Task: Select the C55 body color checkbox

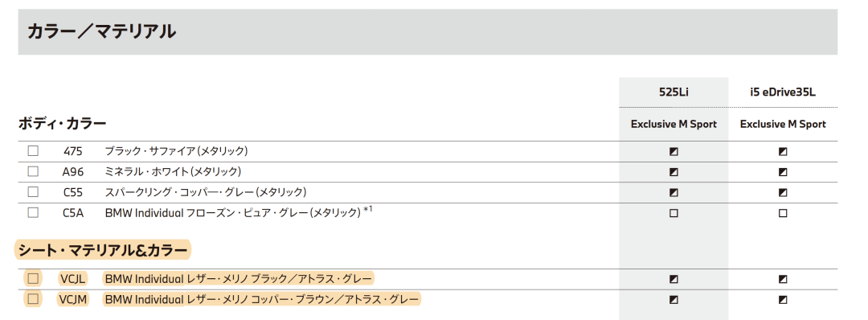Action: pyautogui.click(x=33, y=191)
